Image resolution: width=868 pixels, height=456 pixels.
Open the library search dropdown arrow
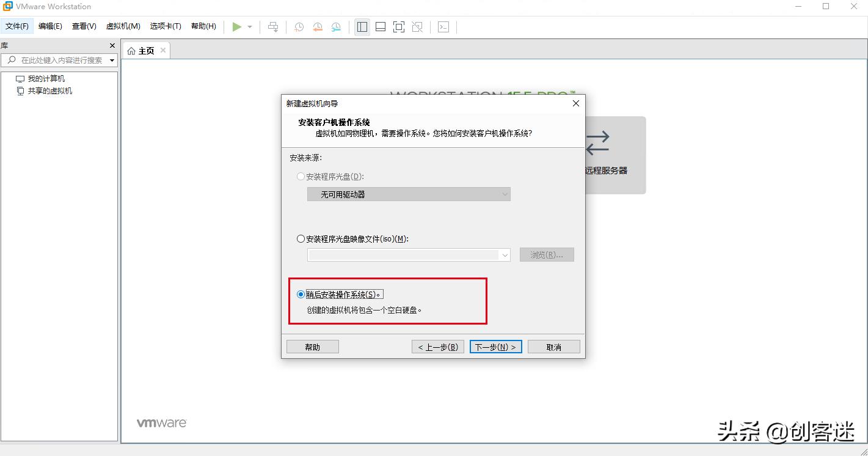[112, 60]
